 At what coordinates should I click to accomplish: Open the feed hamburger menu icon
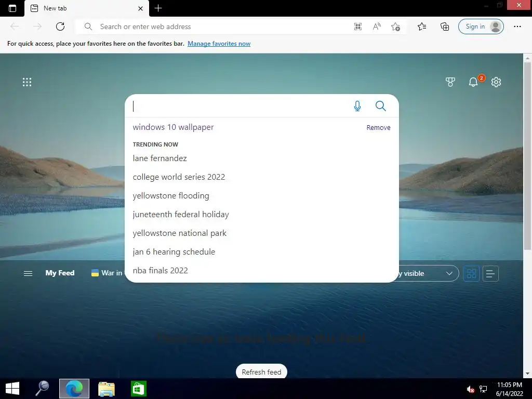pyautogui.click(x=28, y=273)
